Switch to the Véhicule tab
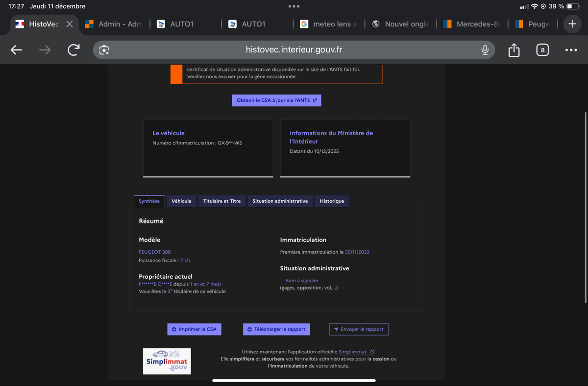 point(181,201)
